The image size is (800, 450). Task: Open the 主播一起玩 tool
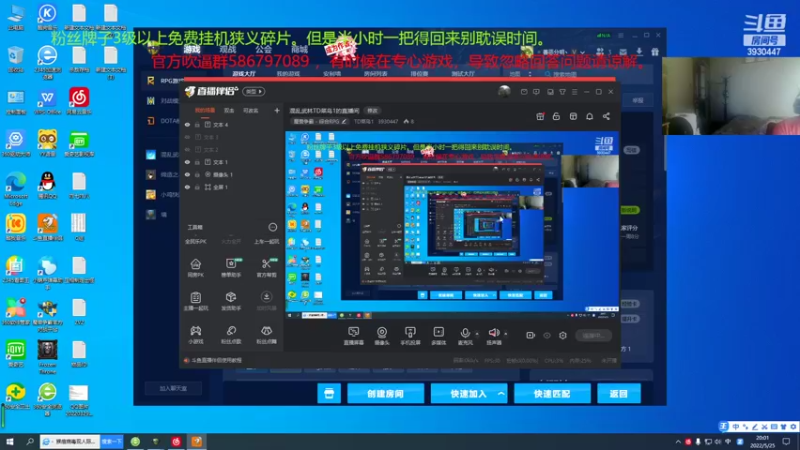195,301
